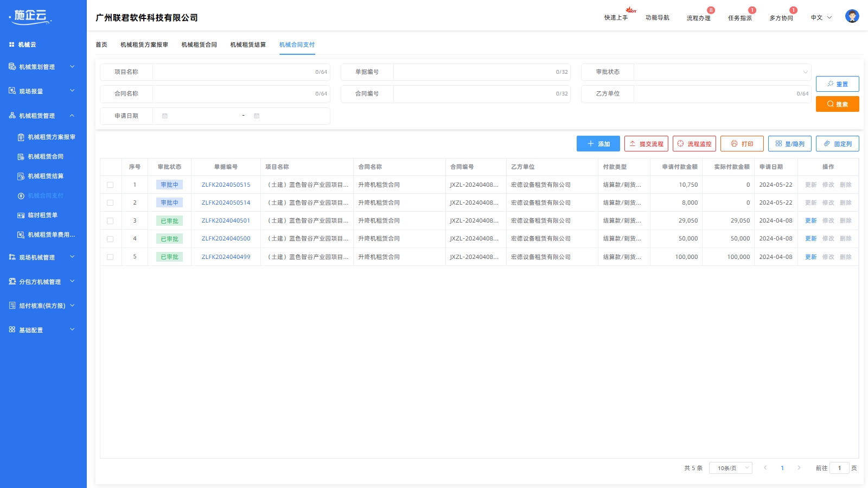Open the 10条/页 page size dropdown
Image resolution: width=868 pixels, height=488 pixels.
pyautogui.click(x=731, y=468)
